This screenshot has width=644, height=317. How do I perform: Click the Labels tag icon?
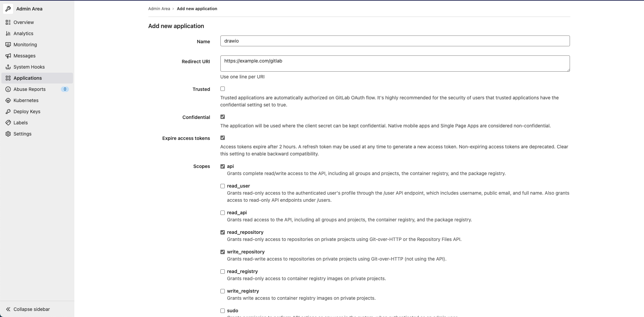8,123
